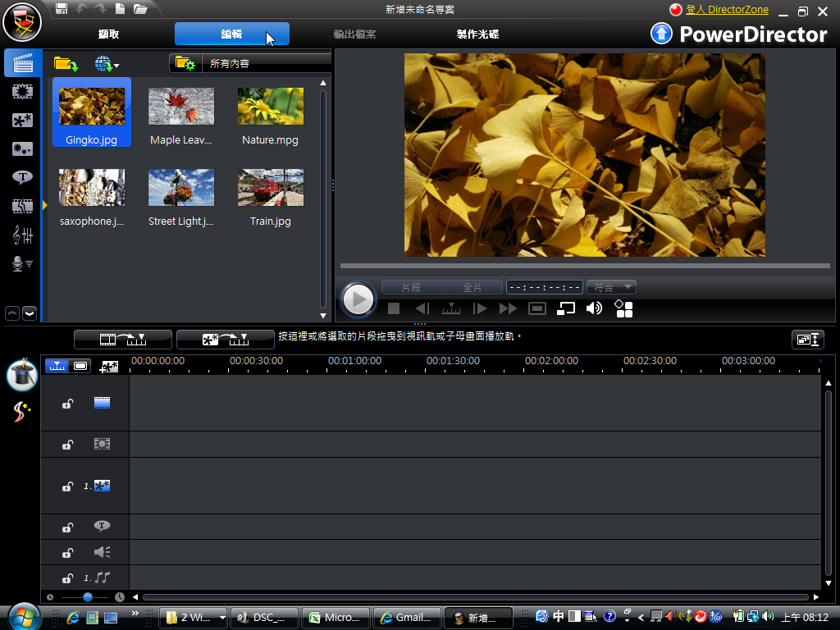Click the import media folder icon
840x630 pixels.
[66, 63]
